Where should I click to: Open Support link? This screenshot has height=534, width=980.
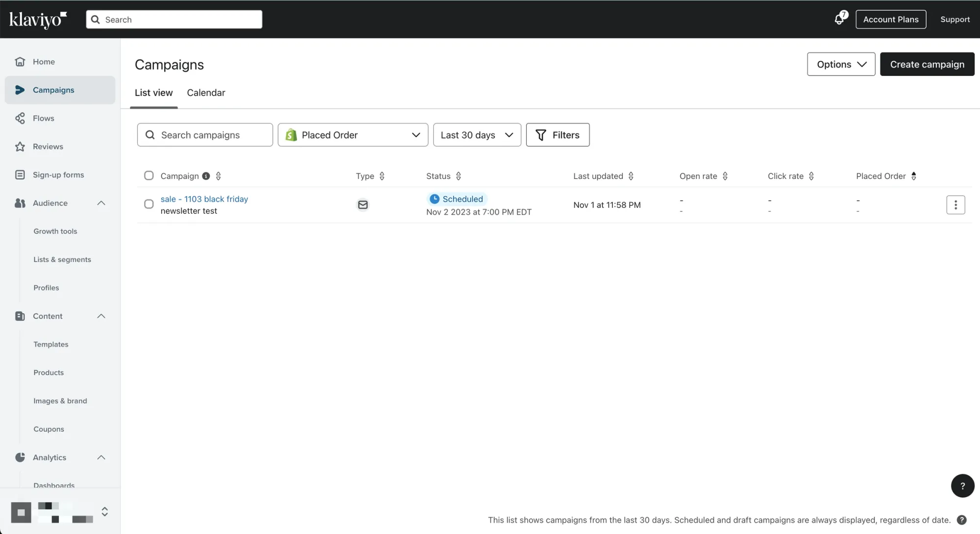click(955, 20)
